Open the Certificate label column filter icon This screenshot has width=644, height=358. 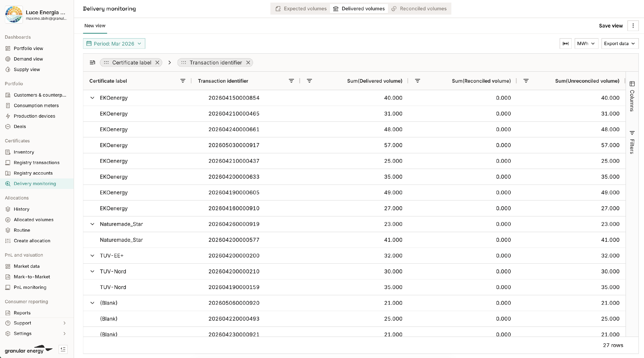[x=183, y=81]
